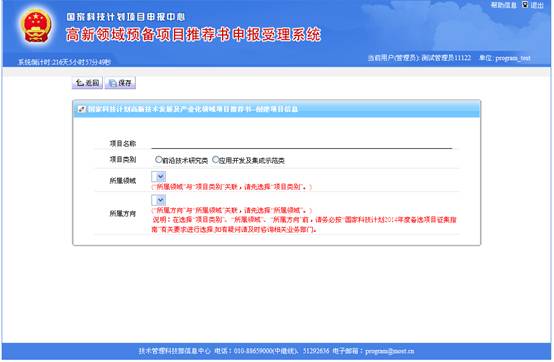554x362 pixels.
Task: Open the 所属领域 dropdown
Action: point(159,177)
